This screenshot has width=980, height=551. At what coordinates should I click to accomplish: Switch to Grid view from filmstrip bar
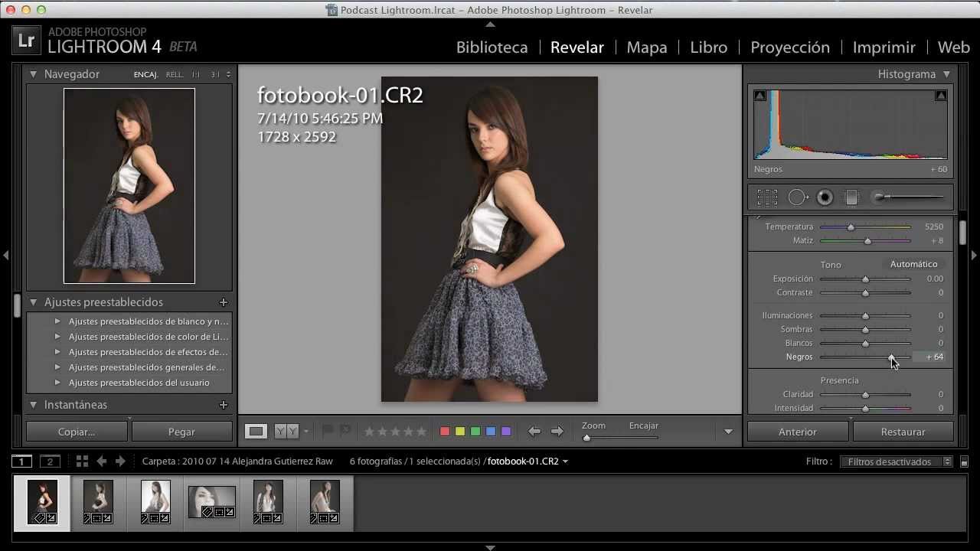pyautogui.click(x=82, y=461)
